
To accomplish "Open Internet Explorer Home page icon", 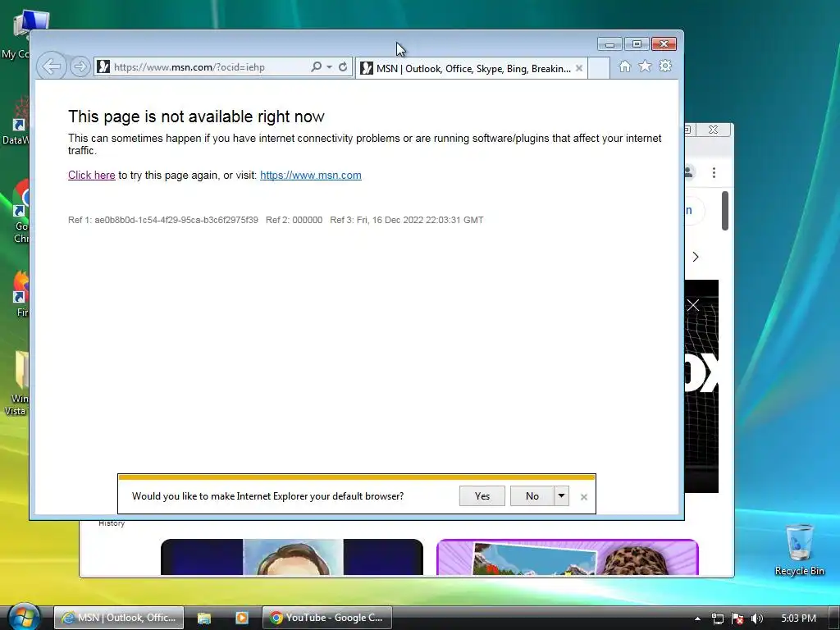I will (x=624, y=66).
